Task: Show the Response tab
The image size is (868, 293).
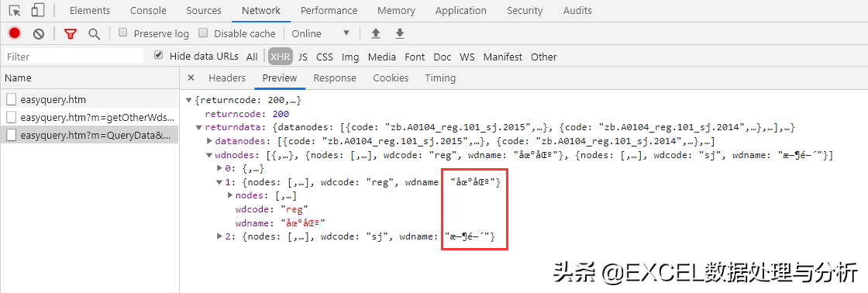Action: tap(335, 78)
